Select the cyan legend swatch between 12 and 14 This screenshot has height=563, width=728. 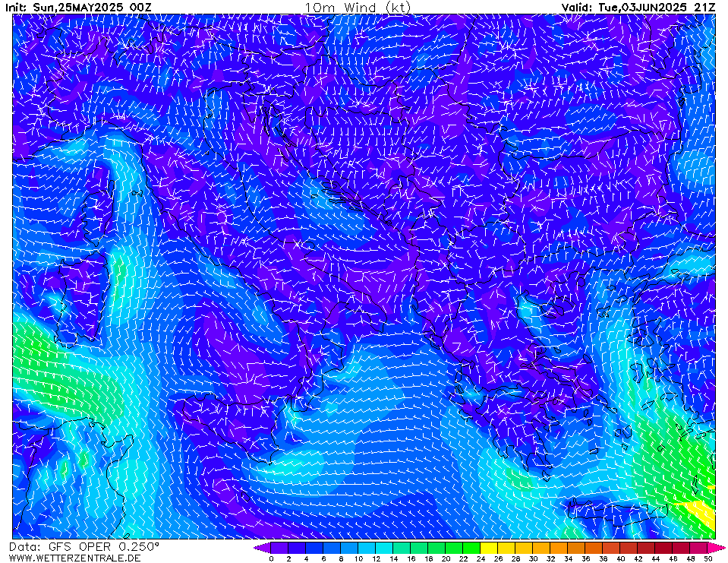[384, 548]
